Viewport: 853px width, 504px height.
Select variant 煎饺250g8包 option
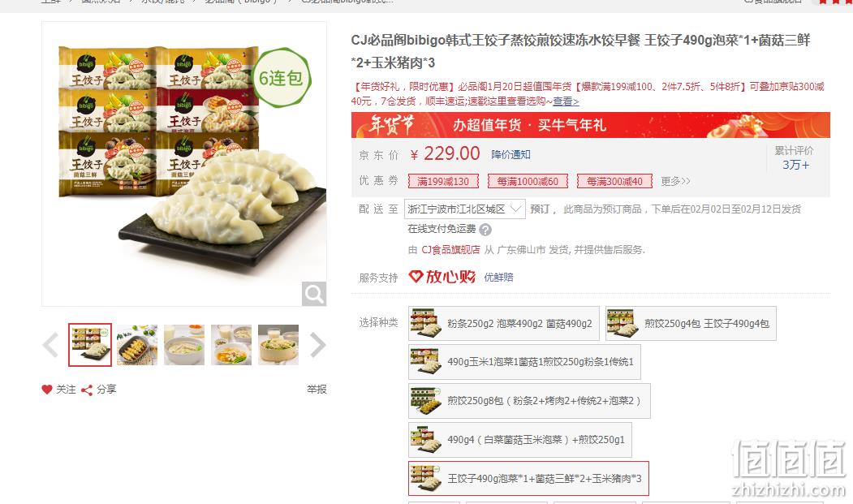point(529,401)
